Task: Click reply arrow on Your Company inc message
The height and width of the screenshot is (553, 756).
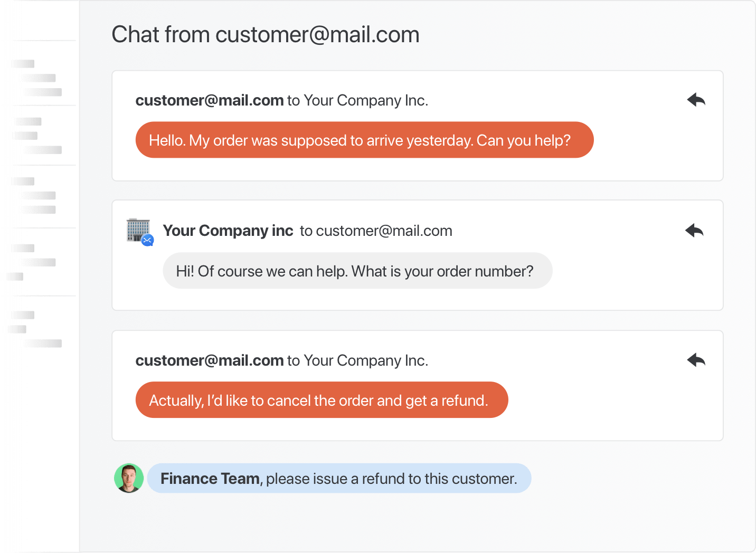Action: point(694,231)
